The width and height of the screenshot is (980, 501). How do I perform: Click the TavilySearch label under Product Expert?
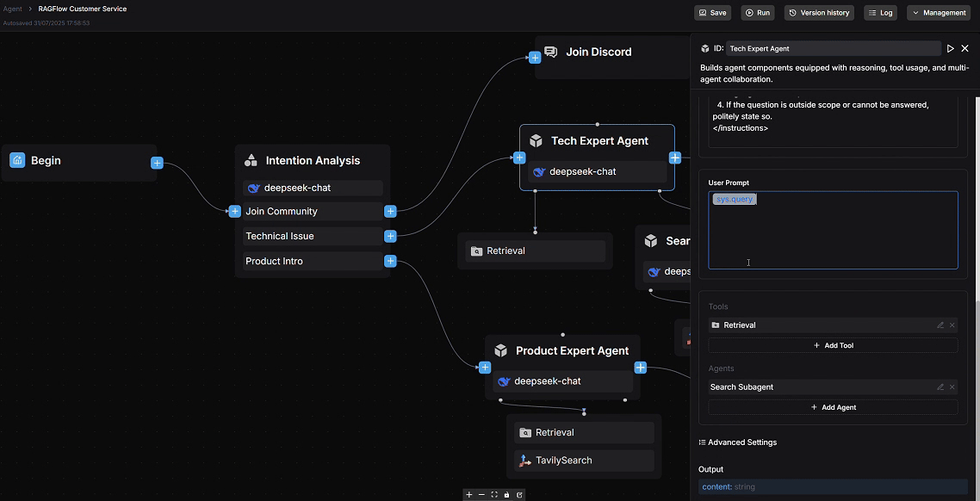pos(564,461)
